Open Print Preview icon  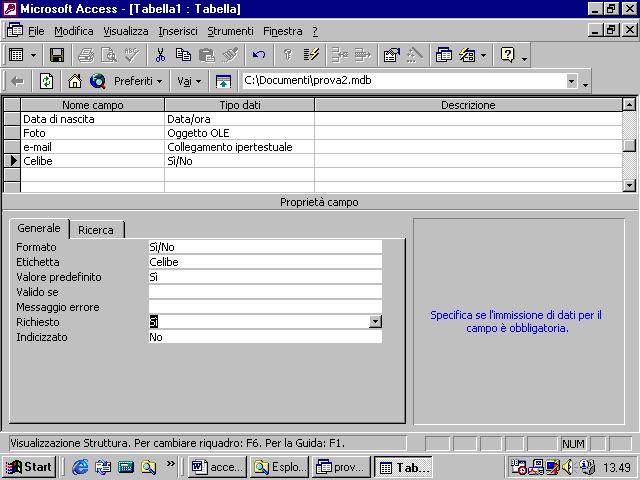[109, 55]
